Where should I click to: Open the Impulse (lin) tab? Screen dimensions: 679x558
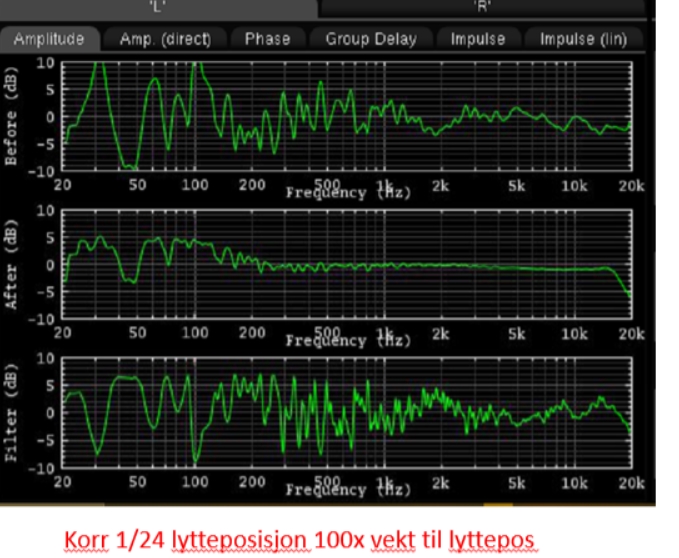point(583,39)
